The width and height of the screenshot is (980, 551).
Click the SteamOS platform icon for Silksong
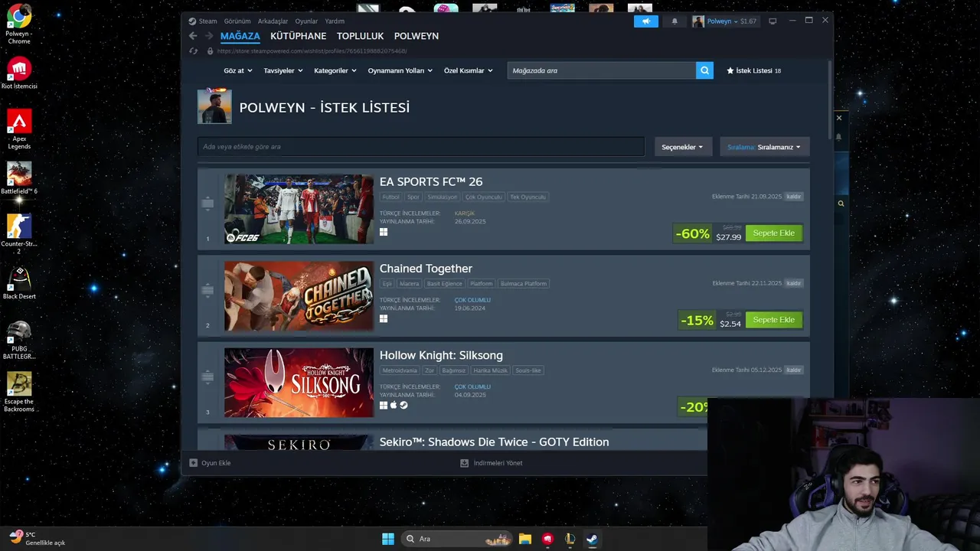pyautogui.click(x=403, y=406)
